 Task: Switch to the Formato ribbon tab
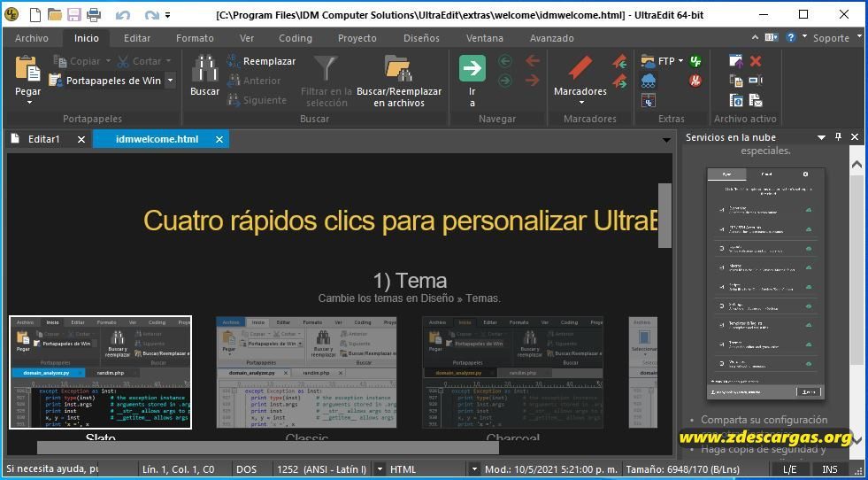coord(195,38)
